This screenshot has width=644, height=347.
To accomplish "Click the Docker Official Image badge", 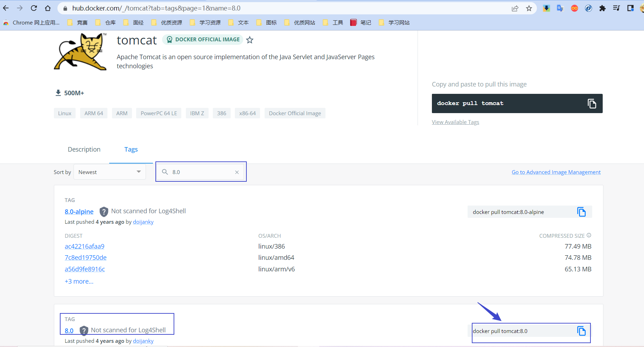I will [x=203, y=40].
